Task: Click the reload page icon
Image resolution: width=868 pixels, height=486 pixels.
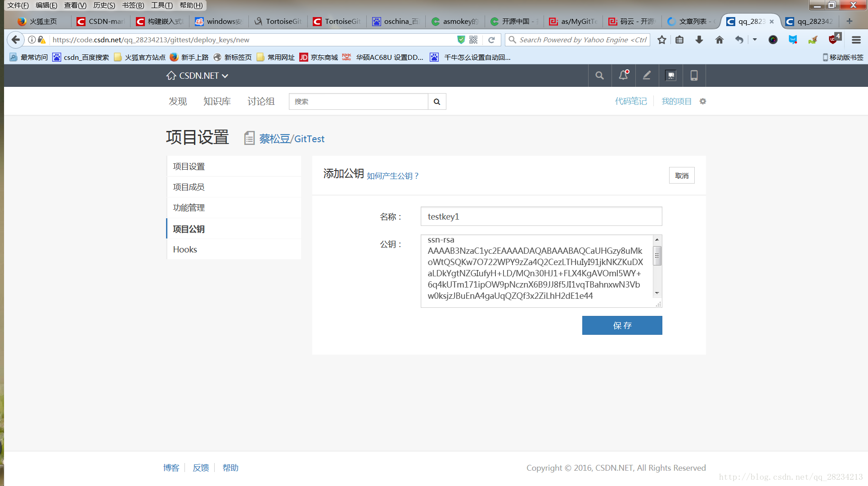Action: [x=491, y=40]
